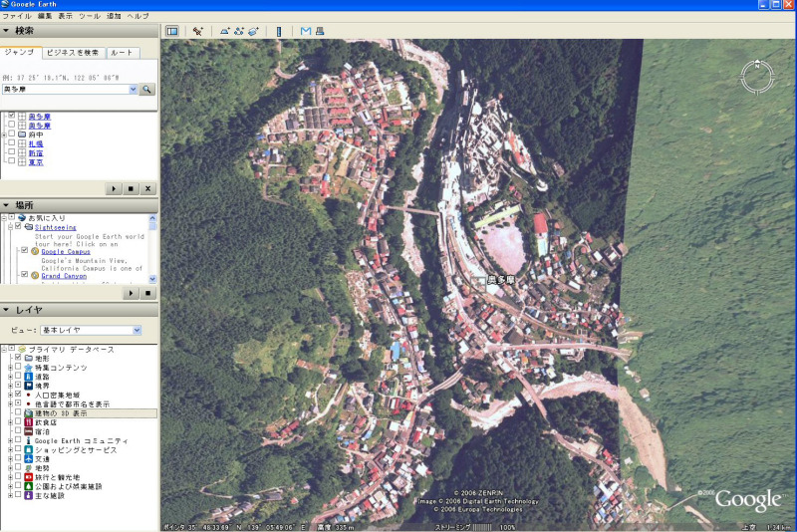The image size is (797, 532).
Task: Check the 新宿 search result checkbox
Action: (x=12, y=152)
